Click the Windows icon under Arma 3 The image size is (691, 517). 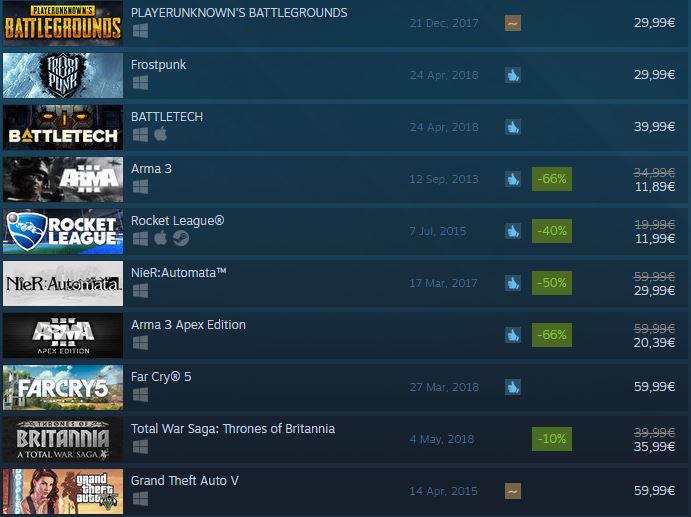pos(141,186)
